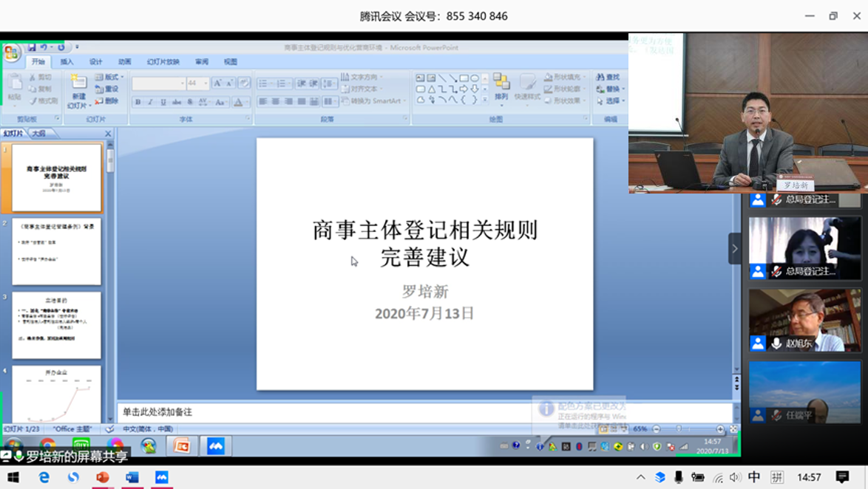
Task: Click the zoom slider in PowerPoint status bar
Action: 688,428
